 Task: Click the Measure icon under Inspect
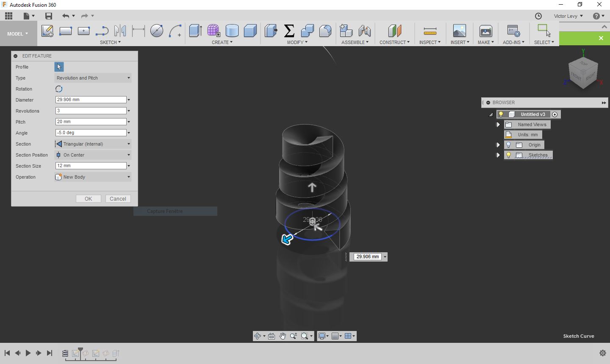430,30
